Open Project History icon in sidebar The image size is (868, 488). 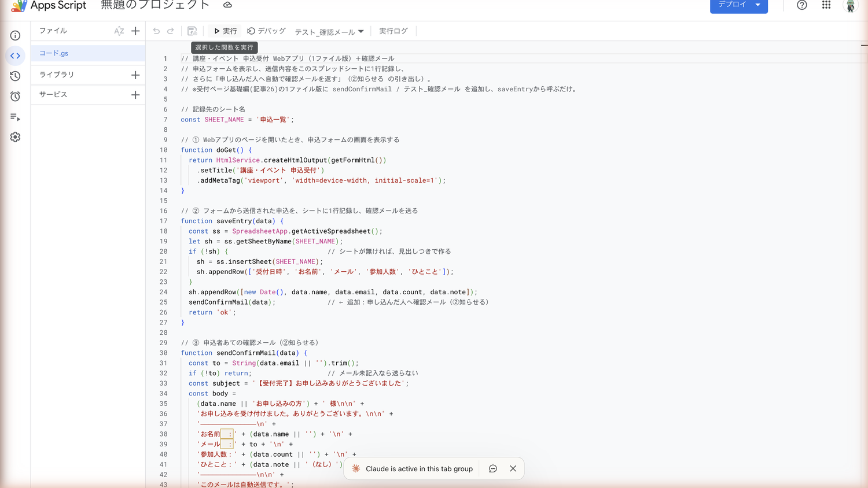point(15,76)
